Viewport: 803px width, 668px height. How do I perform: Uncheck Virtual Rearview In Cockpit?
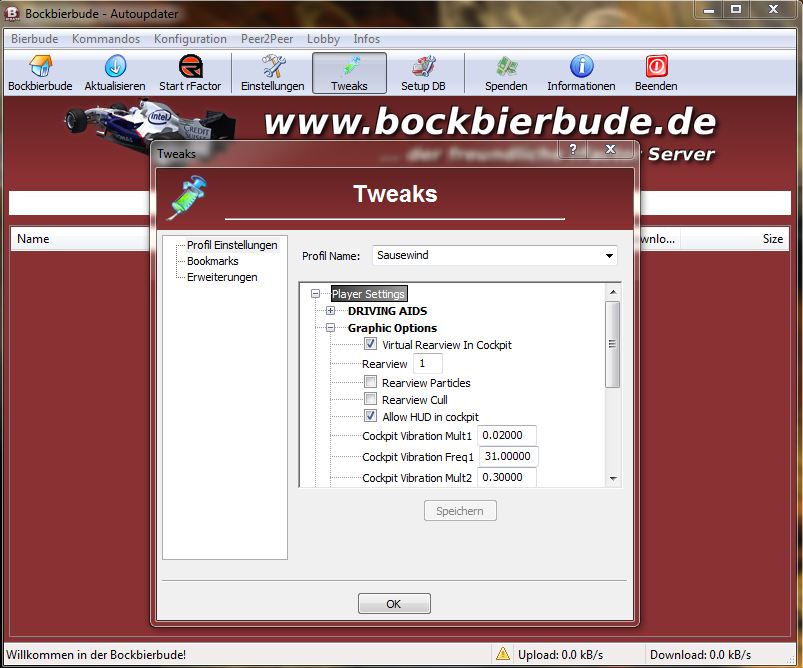coord(371,345)
